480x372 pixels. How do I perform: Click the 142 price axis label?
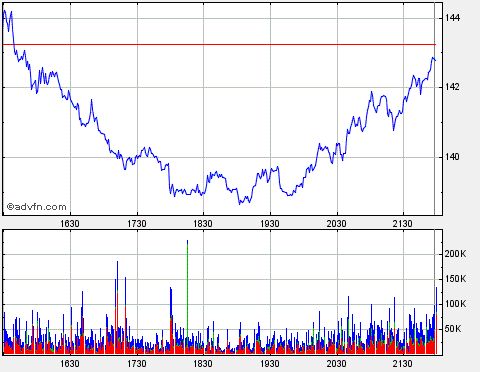[x=452, y=87]
